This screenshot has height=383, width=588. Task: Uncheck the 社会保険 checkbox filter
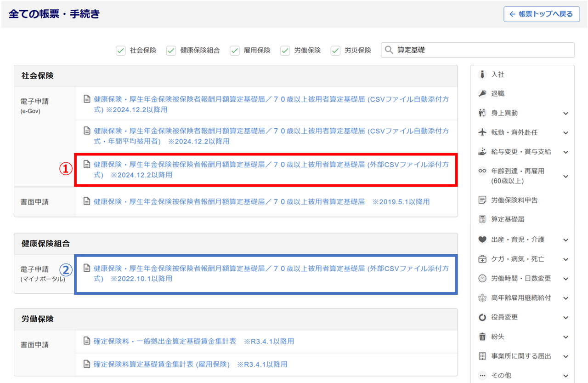pos(121,51)
